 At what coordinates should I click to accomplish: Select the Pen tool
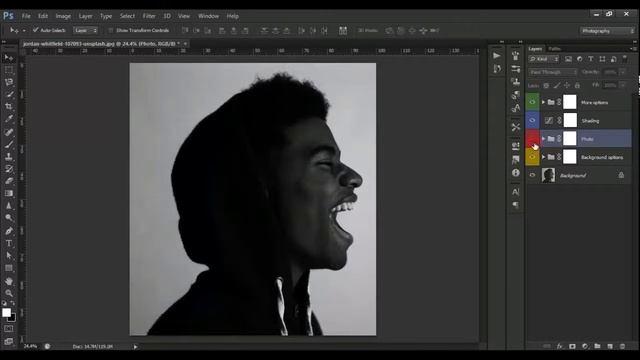[9, 231]
